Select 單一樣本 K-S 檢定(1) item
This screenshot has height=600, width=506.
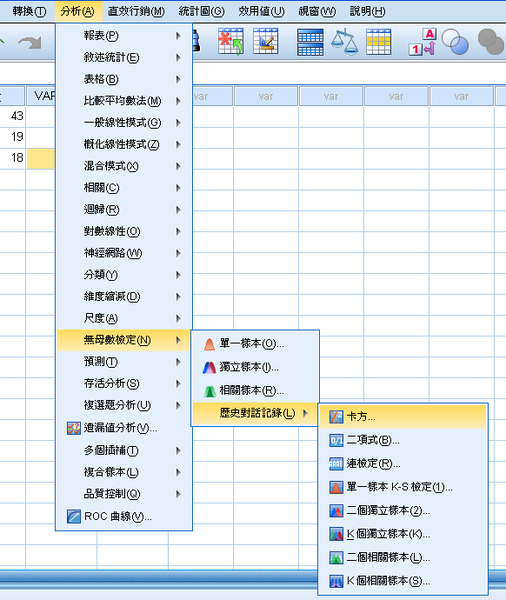403,487
